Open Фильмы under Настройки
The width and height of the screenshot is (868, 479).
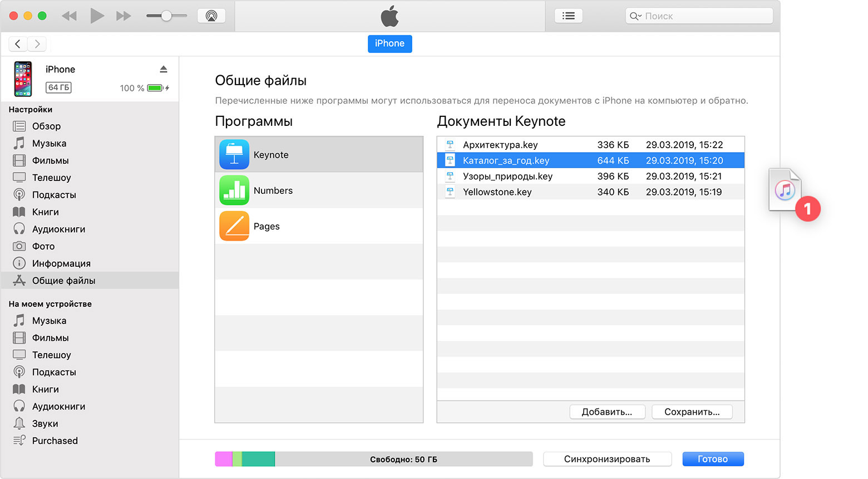pyautogui.click(x=90, y=161)
